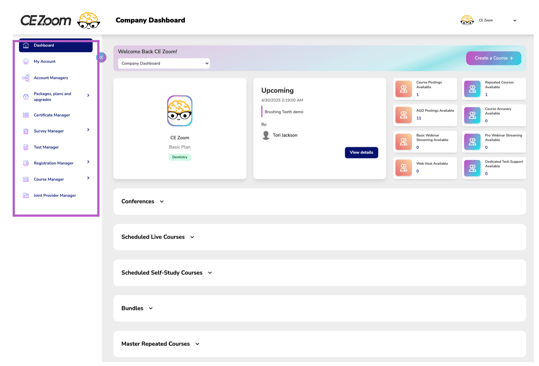
Task: Click the CE Zoom logo in header
Action: pyautogui.click(x=46, y=21)
